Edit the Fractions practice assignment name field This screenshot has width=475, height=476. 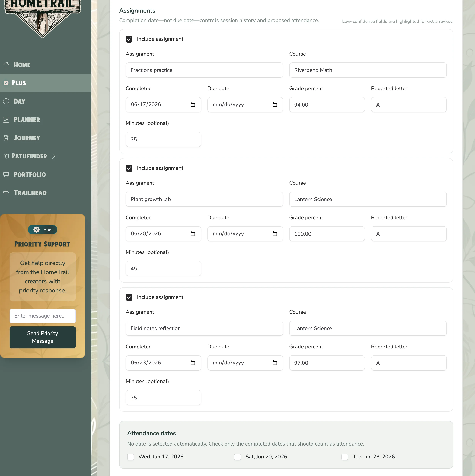coord(204,70)
